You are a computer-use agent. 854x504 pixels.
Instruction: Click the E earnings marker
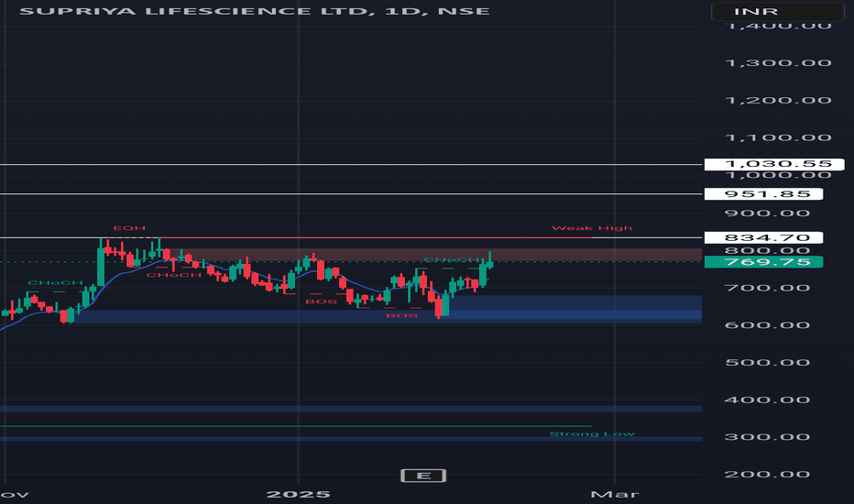point(423,476)
